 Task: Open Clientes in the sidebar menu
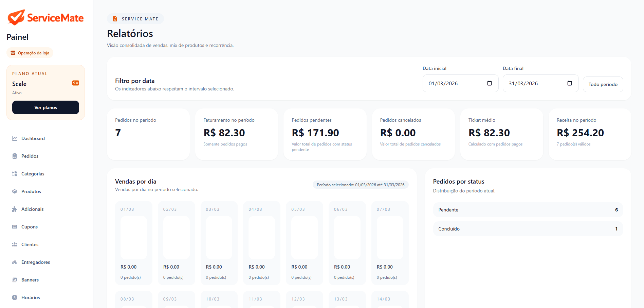tap(30, 244)
